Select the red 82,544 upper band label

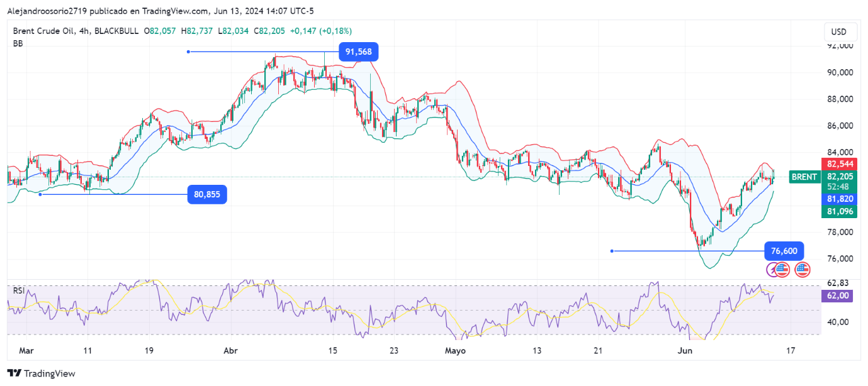[x=840, y=164]
